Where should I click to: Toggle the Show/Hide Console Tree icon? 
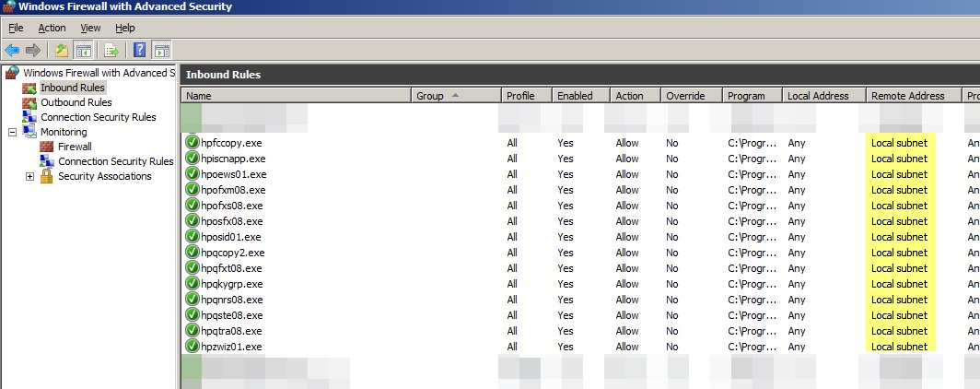pyautogui.click(x=83, y=50)
